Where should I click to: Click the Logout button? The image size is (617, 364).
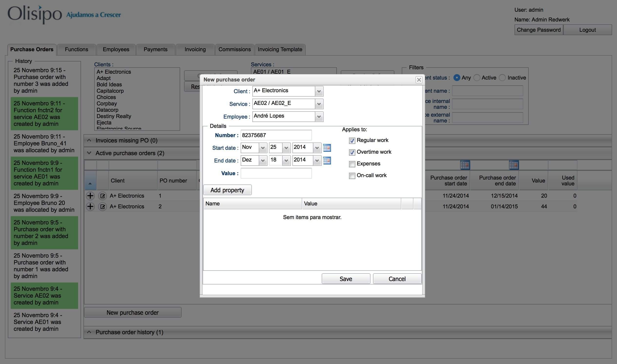tap(587, 30)
